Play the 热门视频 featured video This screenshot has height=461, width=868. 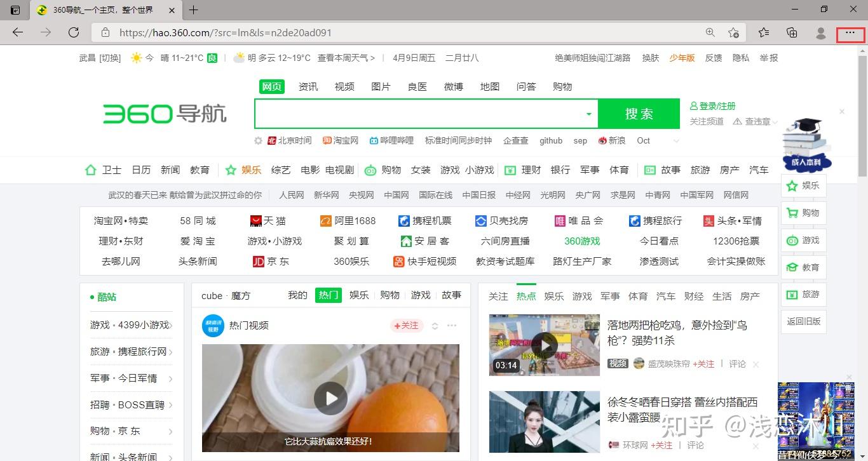pyautogui.click(x=330, y=398)
